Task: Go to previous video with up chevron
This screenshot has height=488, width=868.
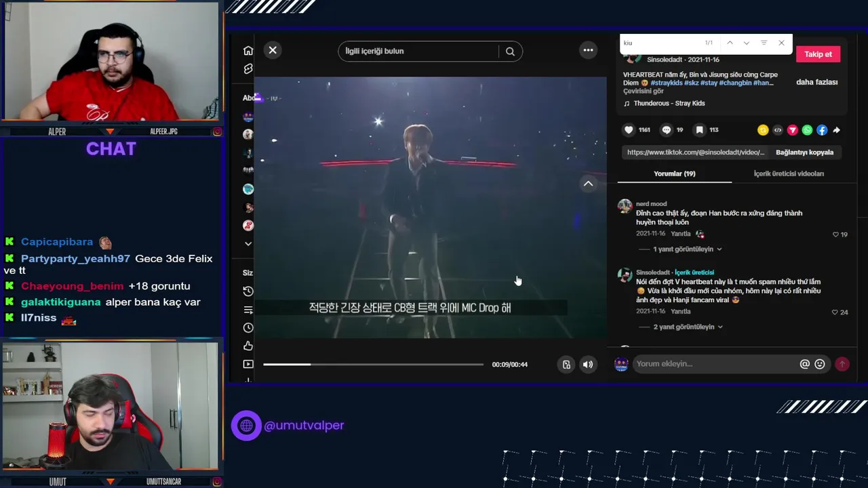Action: [588, 184]
